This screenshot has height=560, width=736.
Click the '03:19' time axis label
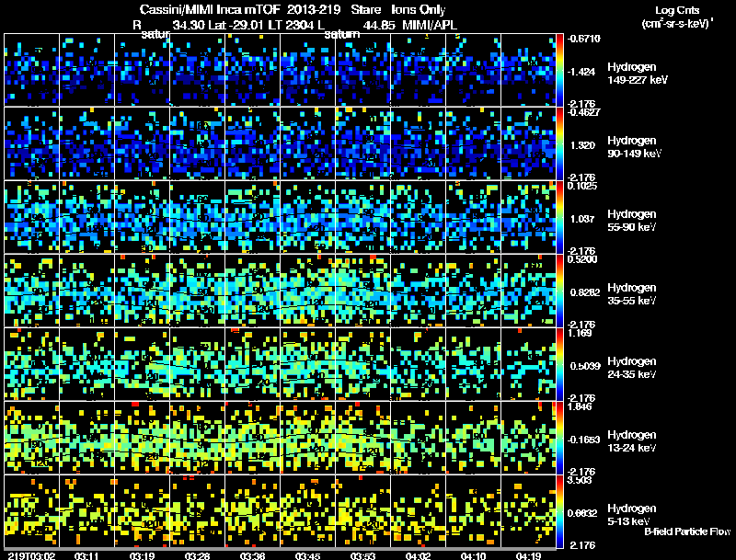coord(142,555)
